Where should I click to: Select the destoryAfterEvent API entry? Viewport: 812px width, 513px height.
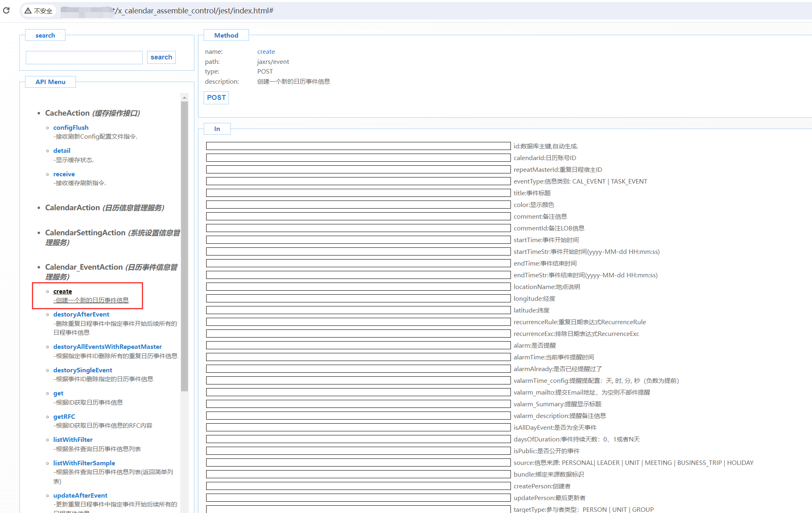click(81, 315)
